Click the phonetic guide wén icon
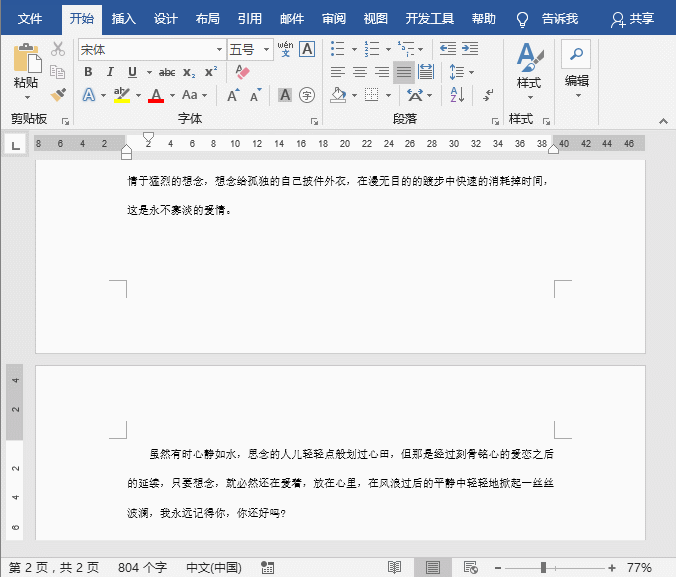The height and width of the screenshot is (577, 676). point(285,49)
